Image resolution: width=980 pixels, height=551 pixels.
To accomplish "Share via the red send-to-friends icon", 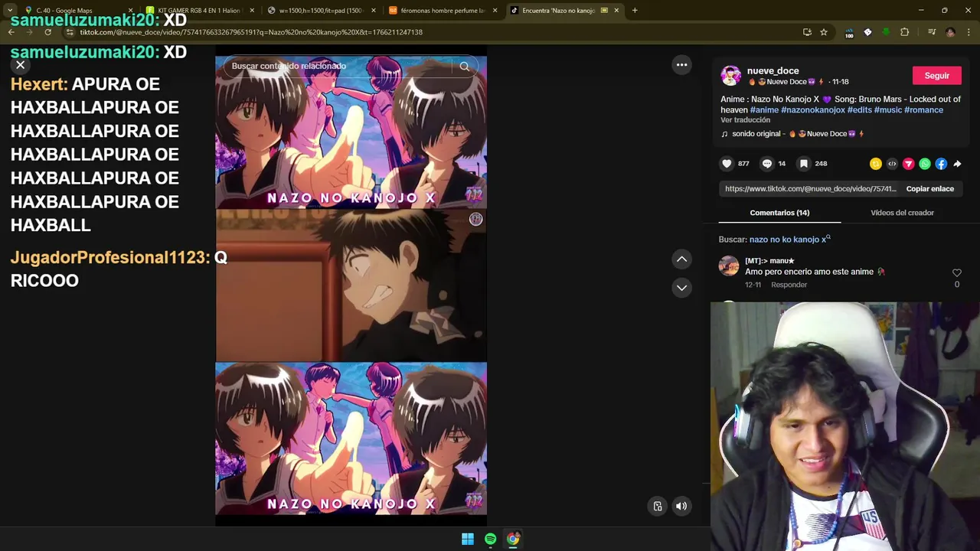I will click(x=909, y=164).
